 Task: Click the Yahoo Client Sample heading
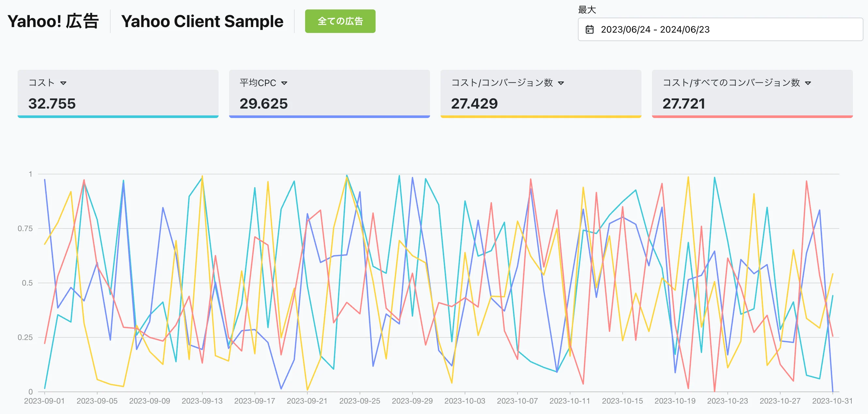tap(202, 21)
